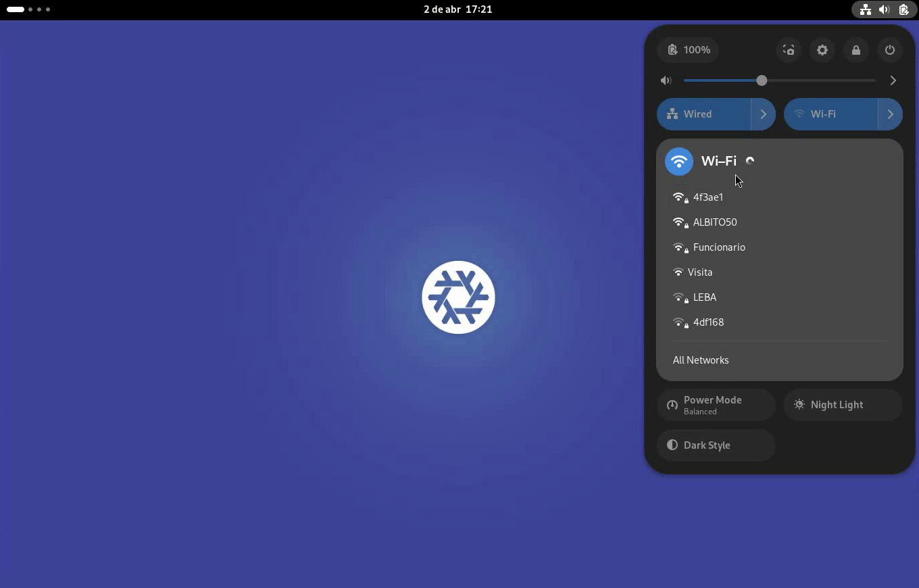
Task: Click the Dark Style half-circle icon
Action: point(672,445)
